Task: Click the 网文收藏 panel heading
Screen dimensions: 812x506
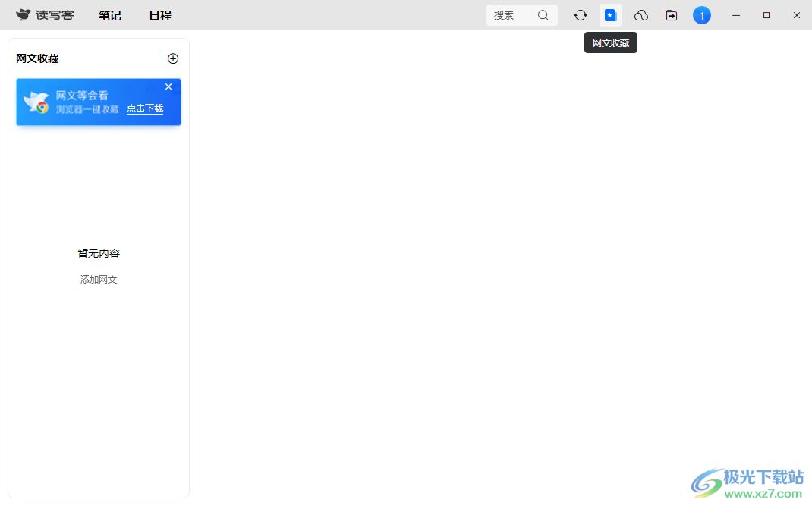Action: [37, 58]
